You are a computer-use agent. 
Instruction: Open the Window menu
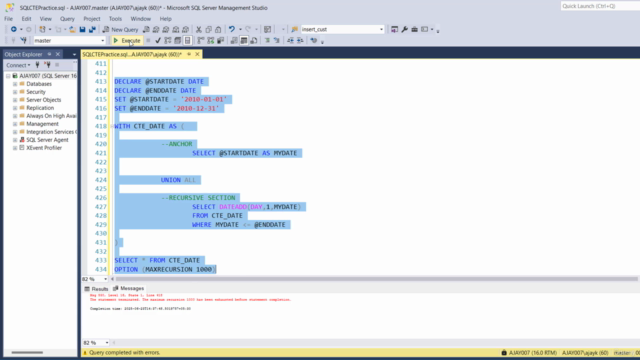pos(140,19)
